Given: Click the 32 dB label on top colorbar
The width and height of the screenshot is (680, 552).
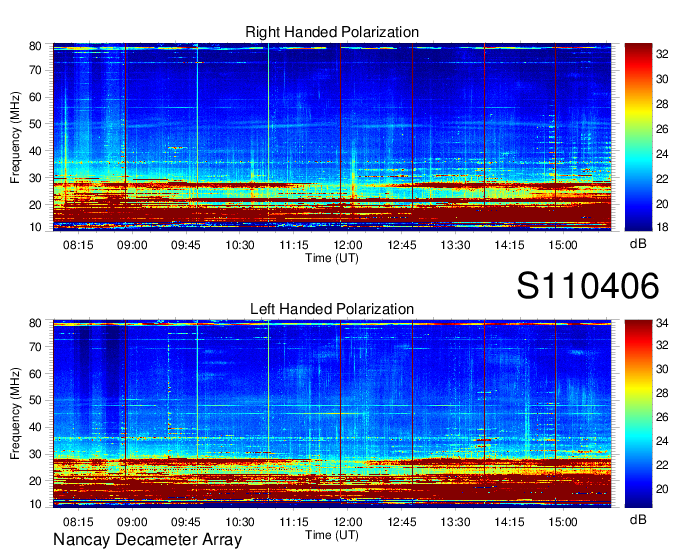Looking at the screenshot, I should click(662, 54).
